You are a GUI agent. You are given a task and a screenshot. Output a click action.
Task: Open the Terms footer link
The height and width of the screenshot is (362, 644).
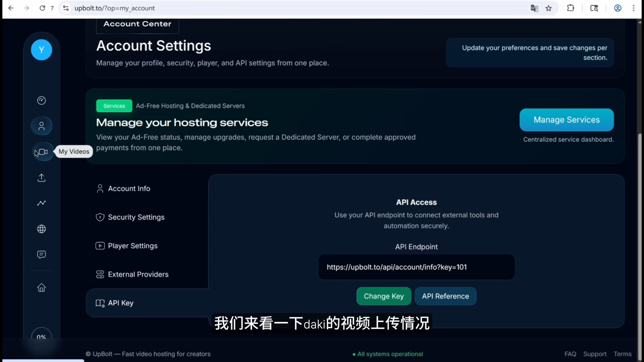(x=622, y=354)
